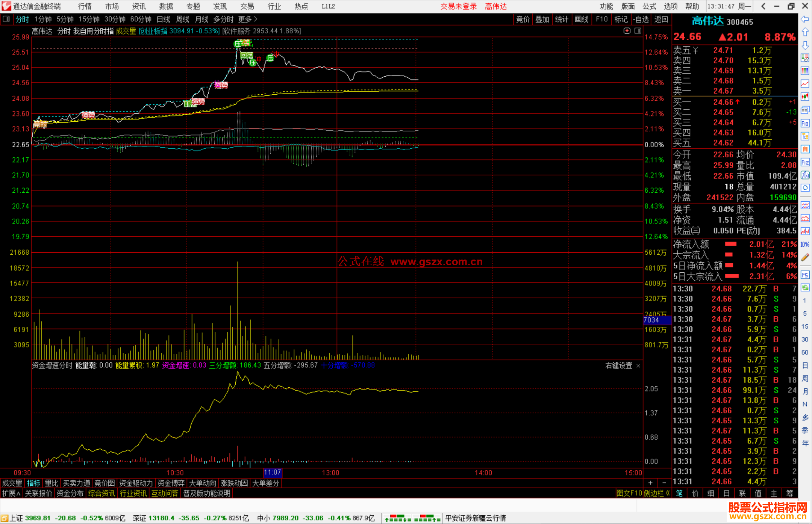
Task: Click the 竞价 button
Action: [523, 19]
